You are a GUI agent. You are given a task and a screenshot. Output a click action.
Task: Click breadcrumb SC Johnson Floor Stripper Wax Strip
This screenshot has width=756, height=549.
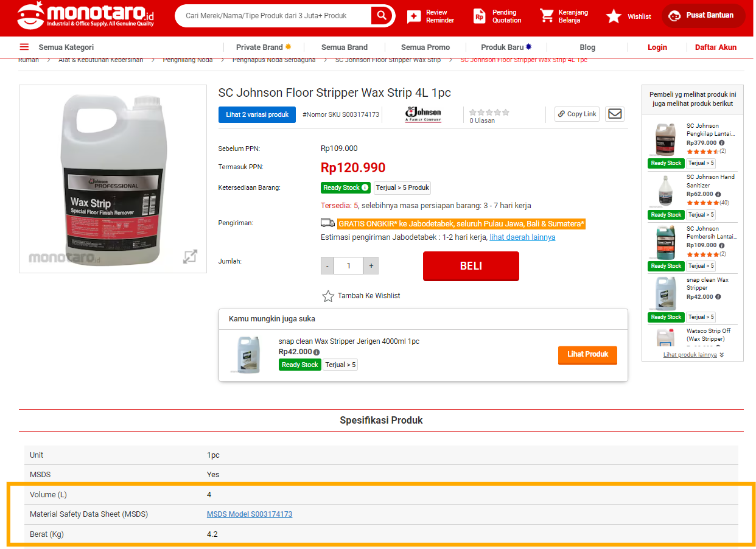388,60
